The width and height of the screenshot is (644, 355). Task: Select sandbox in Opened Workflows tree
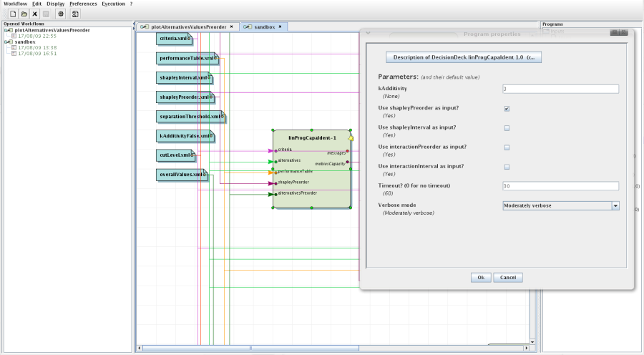tap(25, 42)
